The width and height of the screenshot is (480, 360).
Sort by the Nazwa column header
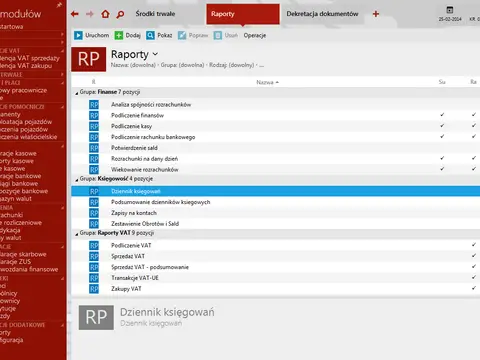click(267, 82)
